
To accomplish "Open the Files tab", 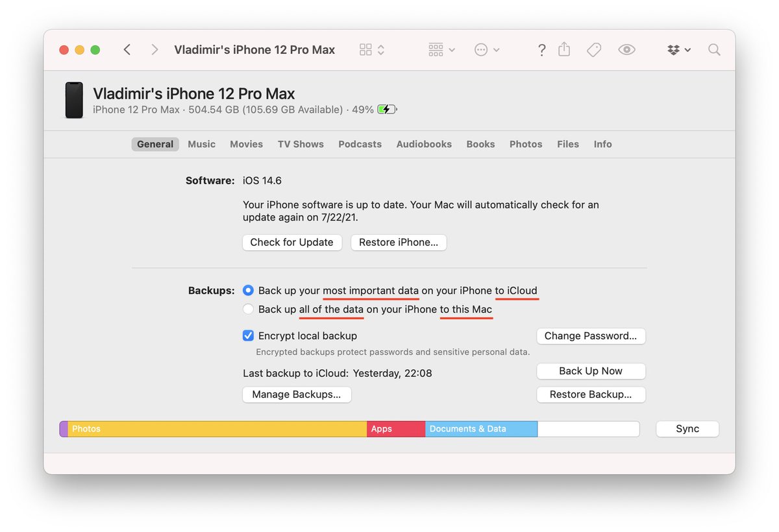I will click(x=568, y=144).
